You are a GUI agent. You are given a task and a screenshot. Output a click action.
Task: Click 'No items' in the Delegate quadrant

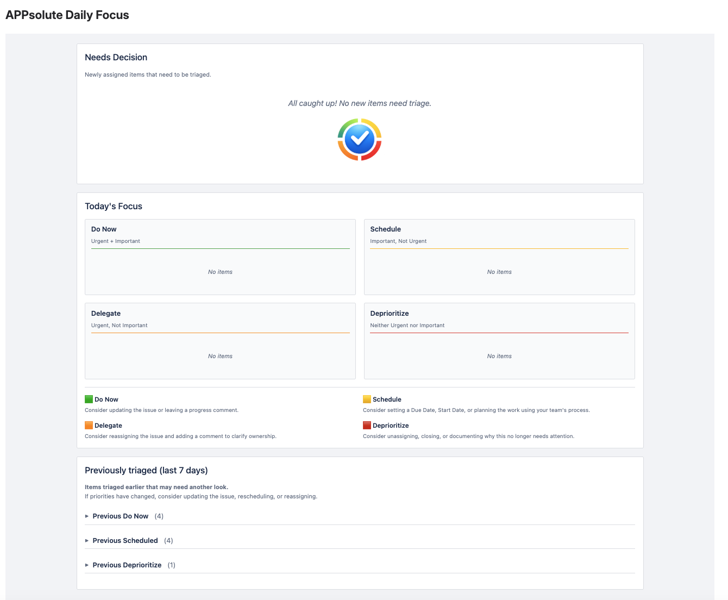[220, 356]
